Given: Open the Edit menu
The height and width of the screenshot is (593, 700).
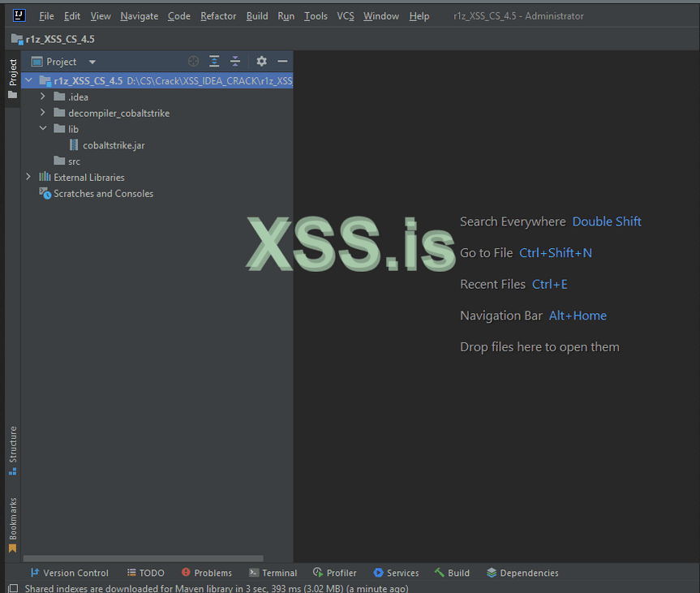Looking at the screenshot, I should [72, 16].
